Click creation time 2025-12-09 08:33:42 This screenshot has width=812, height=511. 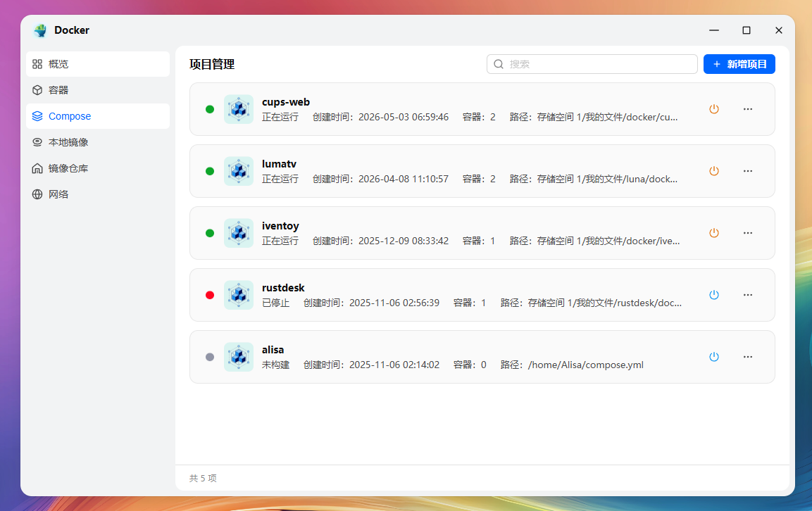404,241
